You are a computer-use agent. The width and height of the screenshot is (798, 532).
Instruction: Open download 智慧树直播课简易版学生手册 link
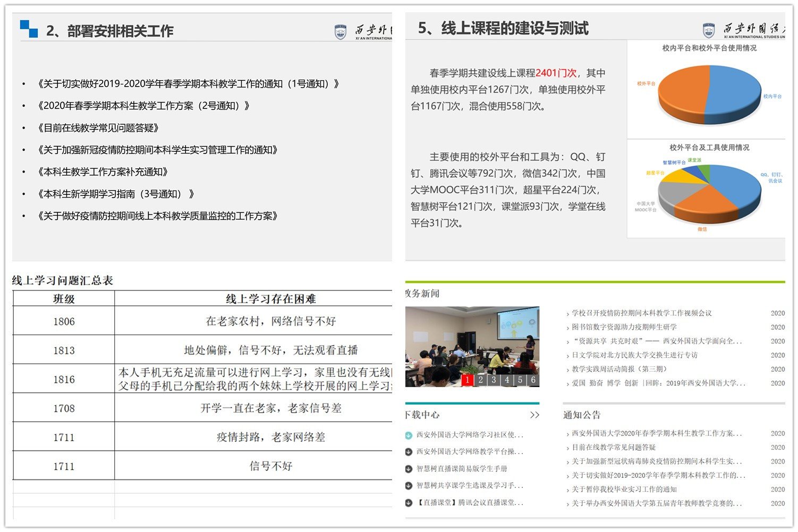tap(462, 469)
